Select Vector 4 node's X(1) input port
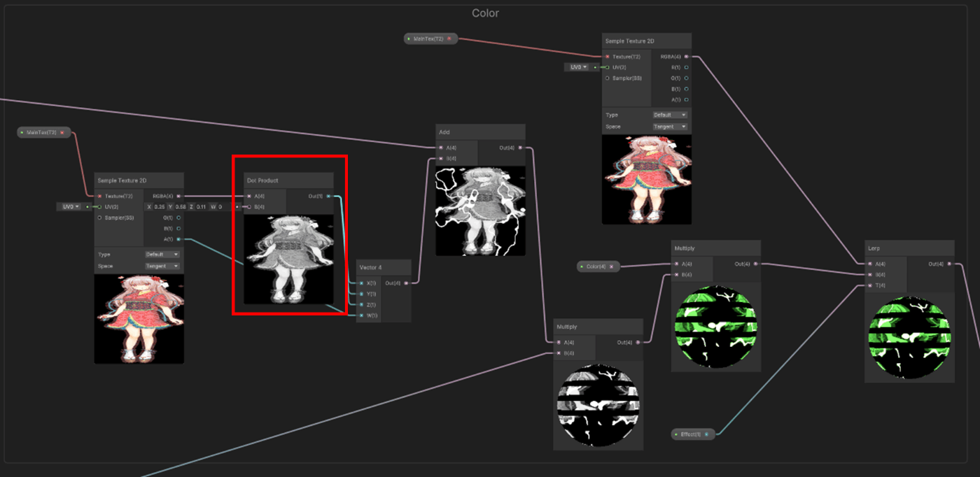This screenshot has width=980, height=477. click(361, 283)
